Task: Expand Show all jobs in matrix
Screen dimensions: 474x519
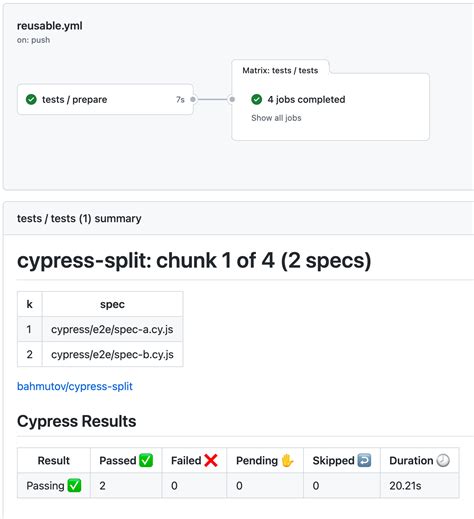Action: pyautogui.click(x=276, y=118)
